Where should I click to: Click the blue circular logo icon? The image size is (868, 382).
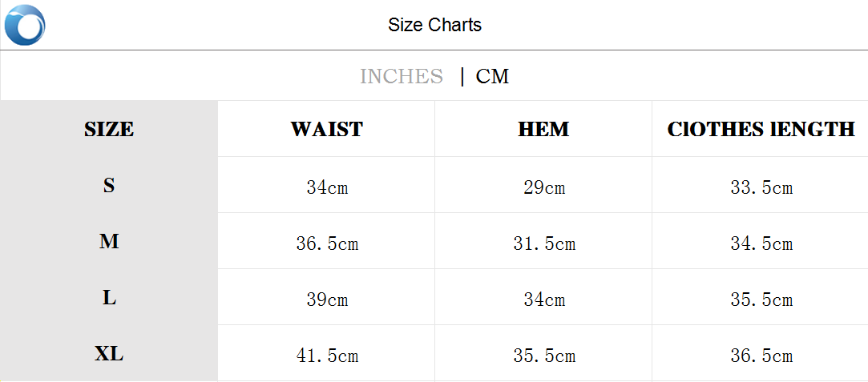click(25, 25)
